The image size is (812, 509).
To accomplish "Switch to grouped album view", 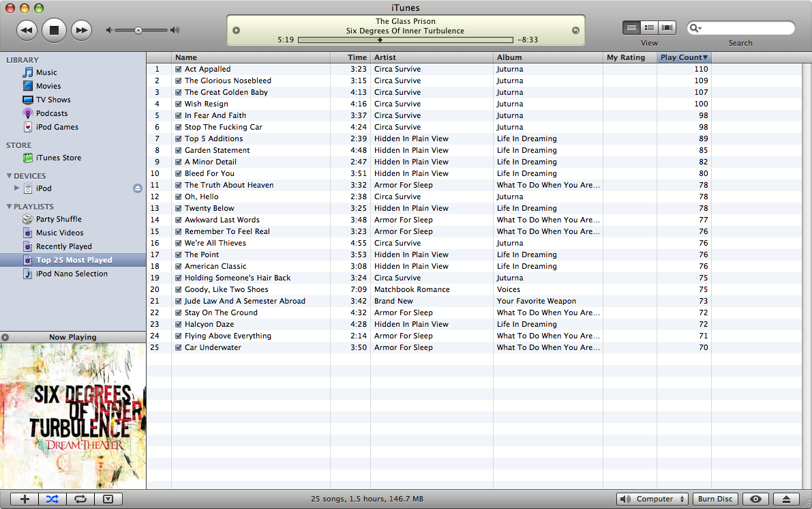I will click(x=649, y=27).
